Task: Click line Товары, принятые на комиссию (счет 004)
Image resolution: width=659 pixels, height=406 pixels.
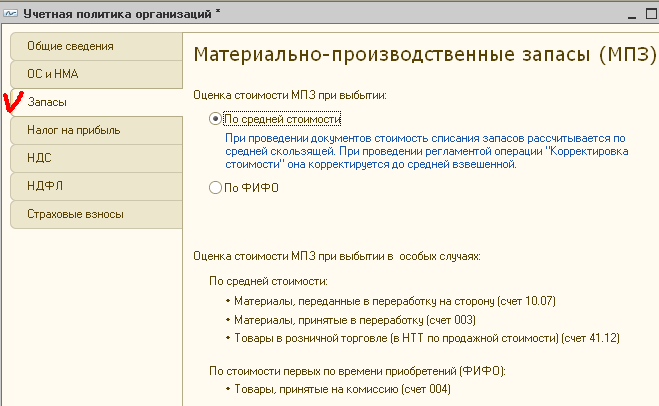Action: tap(342, 389)
